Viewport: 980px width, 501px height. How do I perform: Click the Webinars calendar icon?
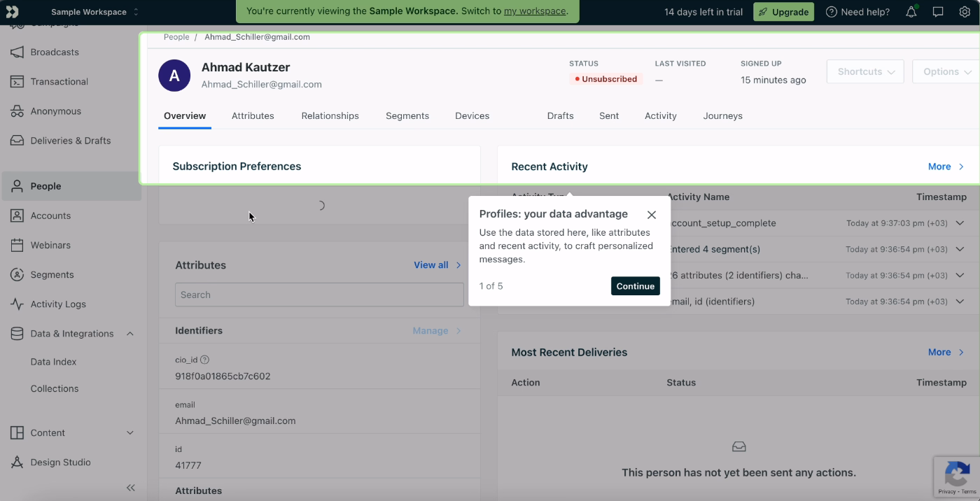click(x=17, y=246)
